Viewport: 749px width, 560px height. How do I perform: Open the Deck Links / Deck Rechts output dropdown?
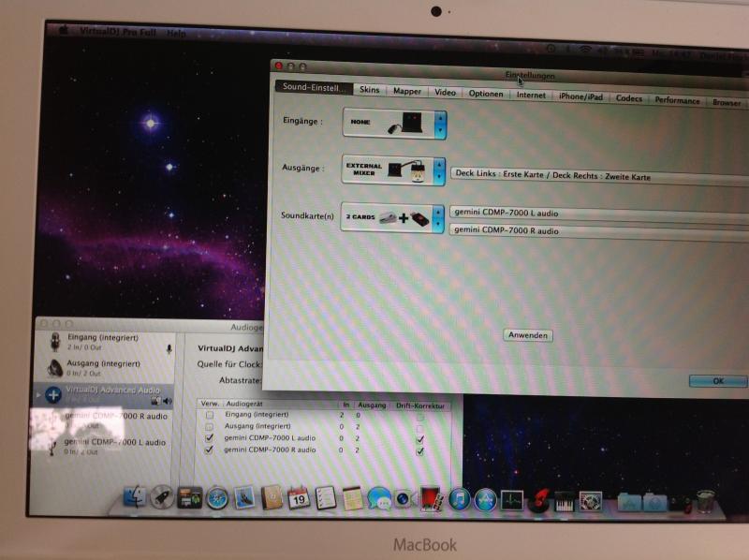(599, 176)
